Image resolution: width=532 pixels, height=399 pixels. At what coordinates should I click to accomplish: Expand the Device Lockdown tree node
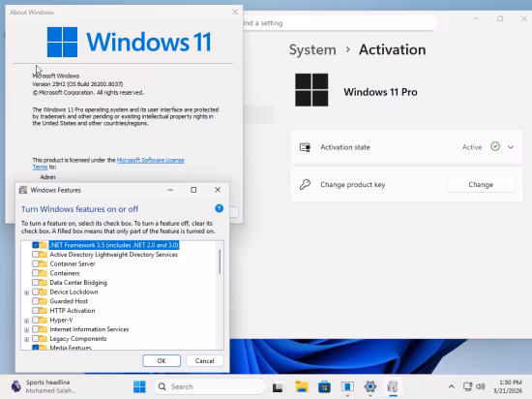click(26, 292)
